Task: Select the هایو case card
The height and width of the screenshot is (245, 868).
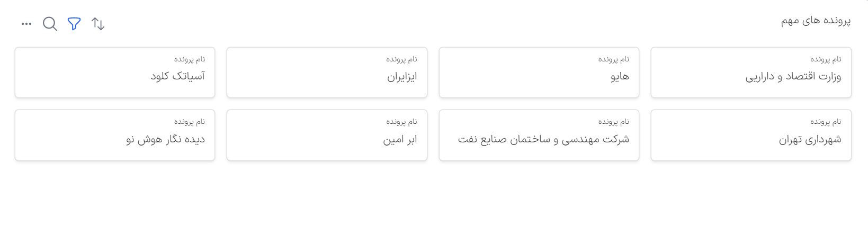Action: pyautogui.click(x=539, y=72)
